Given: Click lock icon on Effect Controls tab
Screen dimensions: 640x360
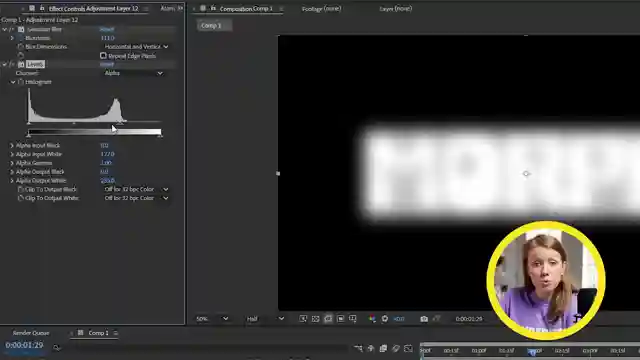Looking at the screenshot, I should [x=42, y=8].
